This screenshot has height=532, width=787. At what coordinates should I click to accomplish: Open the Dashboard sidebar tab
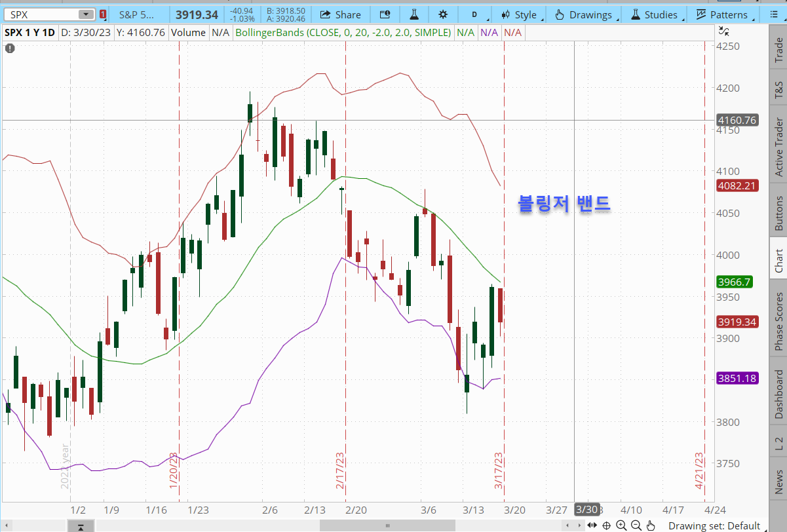pos(778,394)
